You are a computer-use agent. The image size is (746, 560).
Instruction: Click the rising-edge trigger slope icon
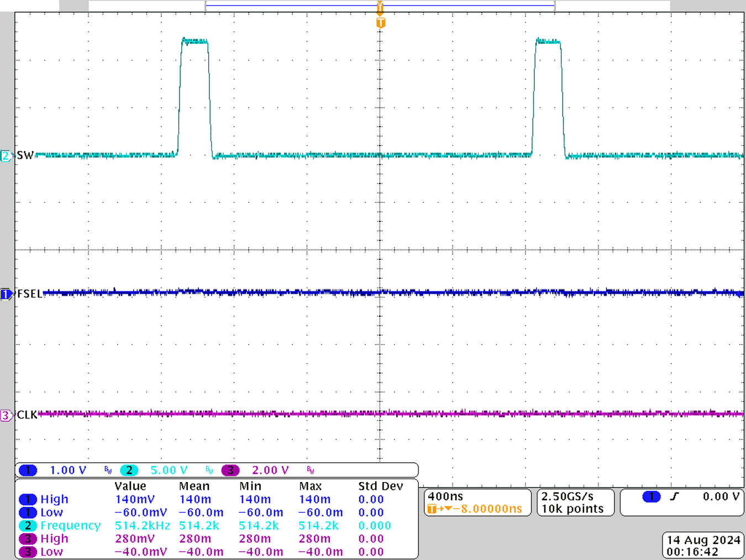coord(675,497)
